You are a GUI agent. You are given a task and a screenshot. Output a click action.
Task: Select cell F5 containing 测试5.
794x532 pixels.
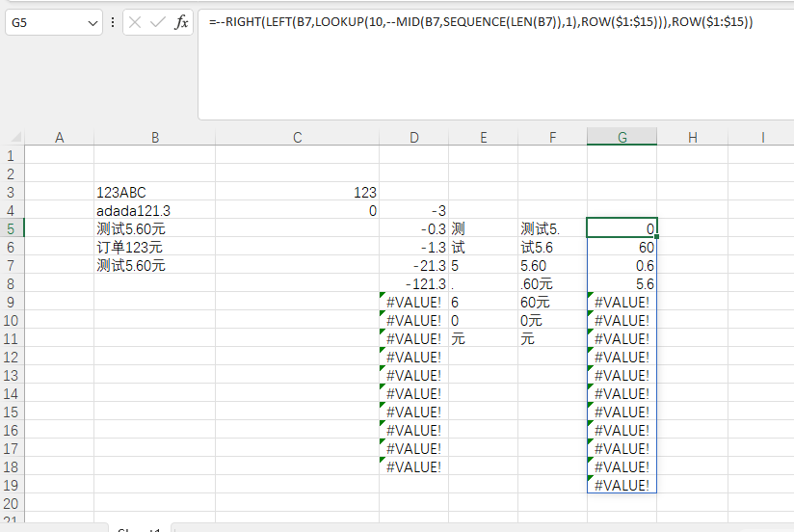(x=552, y=229)
